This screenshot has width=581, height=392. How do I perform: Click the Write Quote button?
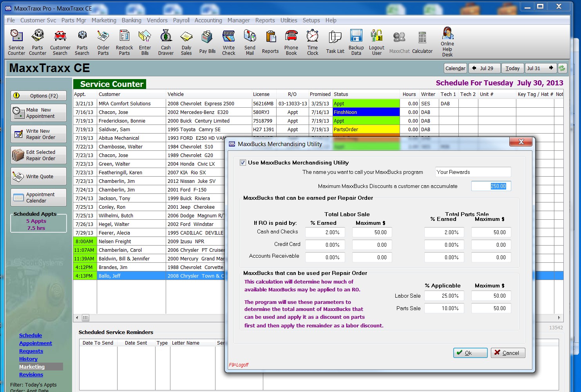38,177
